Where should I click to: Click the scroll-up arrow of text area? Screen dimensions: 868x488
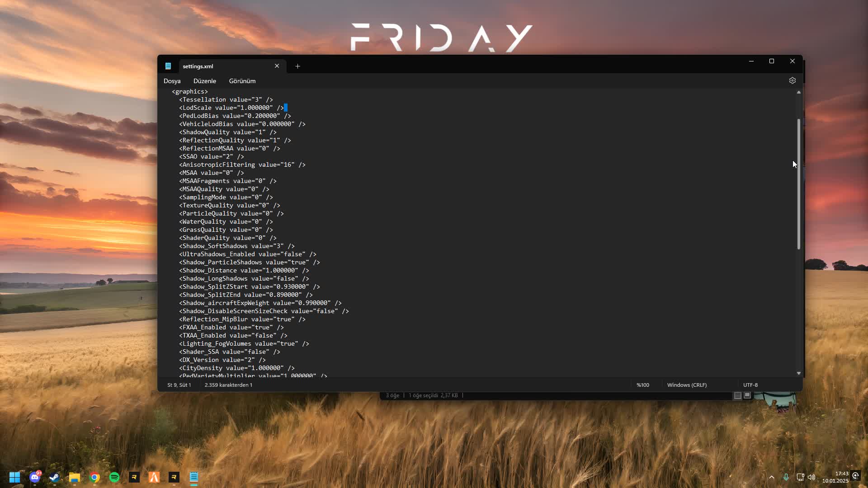coord(798,92)
